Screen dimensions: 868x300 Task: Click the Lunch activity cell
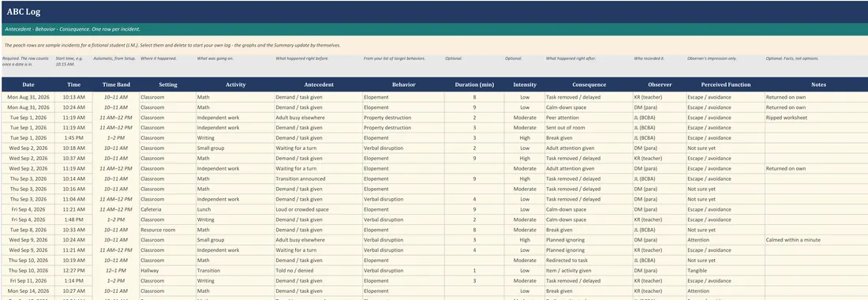[235, 209]
